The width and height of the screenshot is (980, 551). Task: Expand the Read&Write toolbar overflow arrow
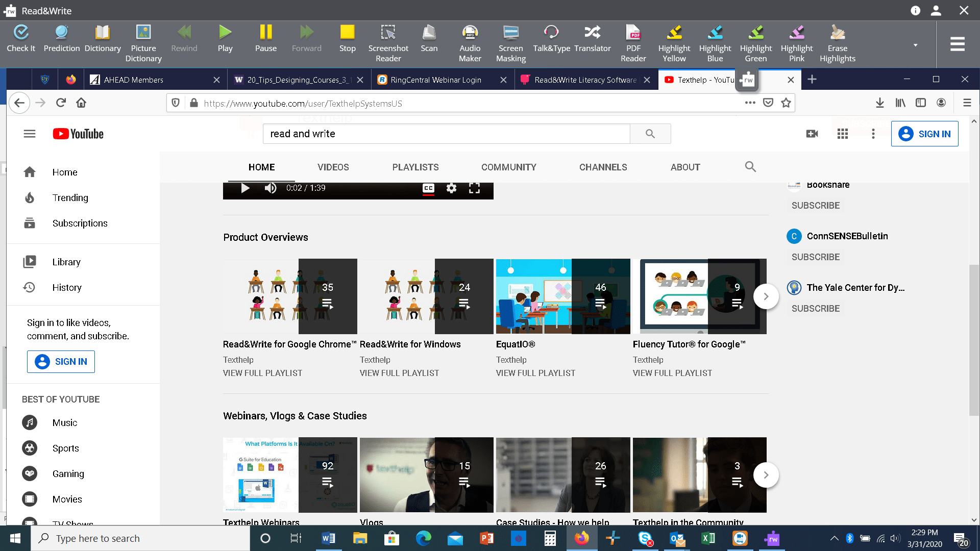click(x=915, y=45)
